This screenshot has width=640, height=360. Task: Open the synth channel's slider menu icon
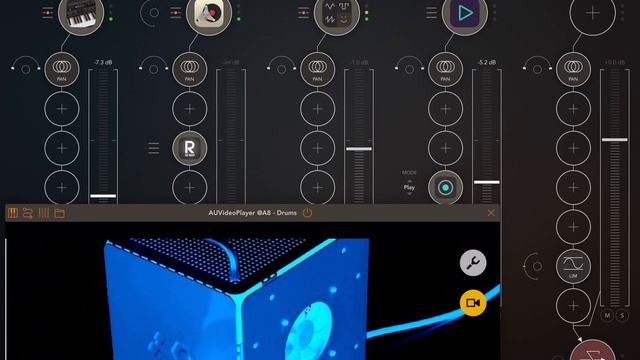point(304,13)
